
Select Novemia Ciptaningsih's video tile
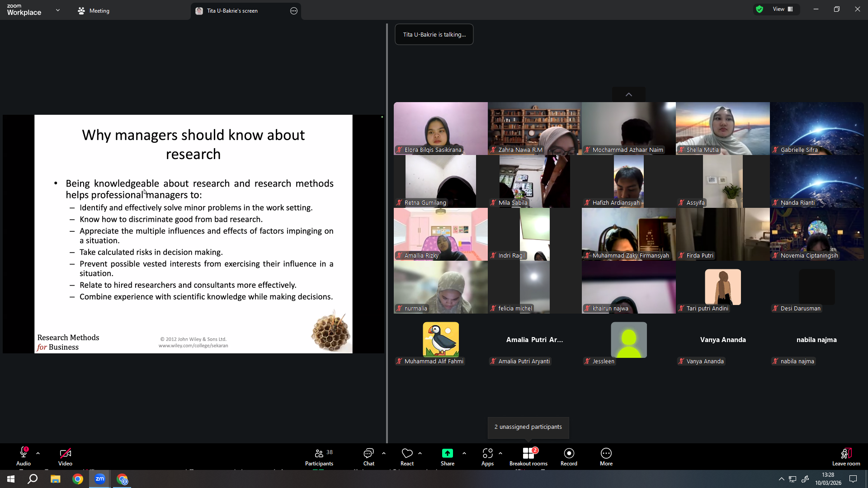(817, 234)
